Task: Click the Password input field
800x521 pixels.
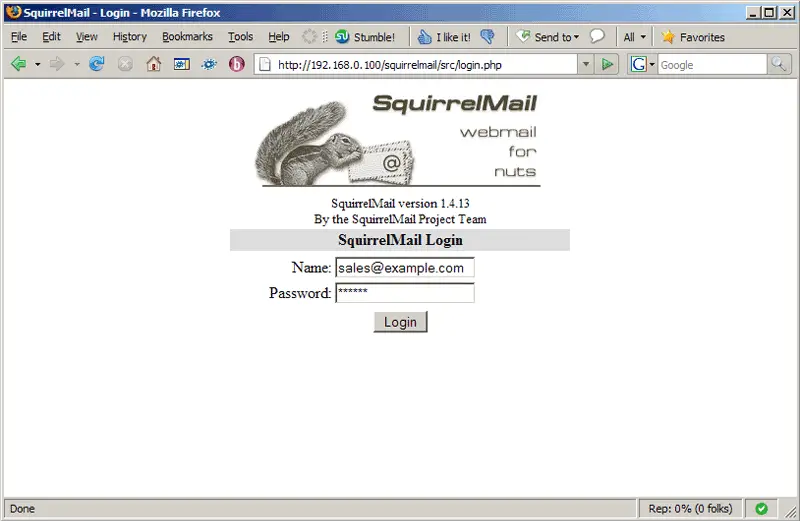Action: (405, 292)
